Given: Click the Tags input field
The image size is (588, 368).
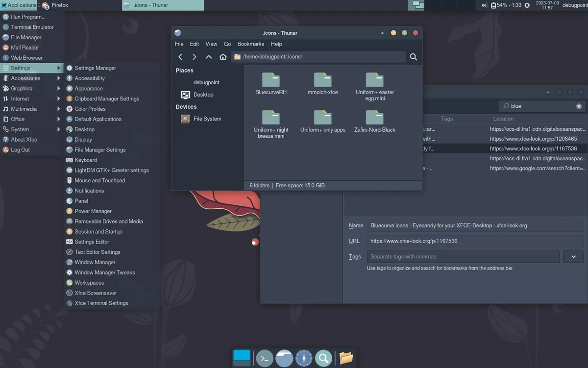Looking at the screenshot, I should coord(463,257).
